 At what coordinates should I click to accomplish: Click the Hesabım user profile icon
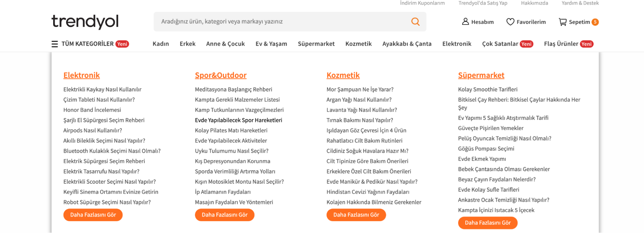point(465,22)
